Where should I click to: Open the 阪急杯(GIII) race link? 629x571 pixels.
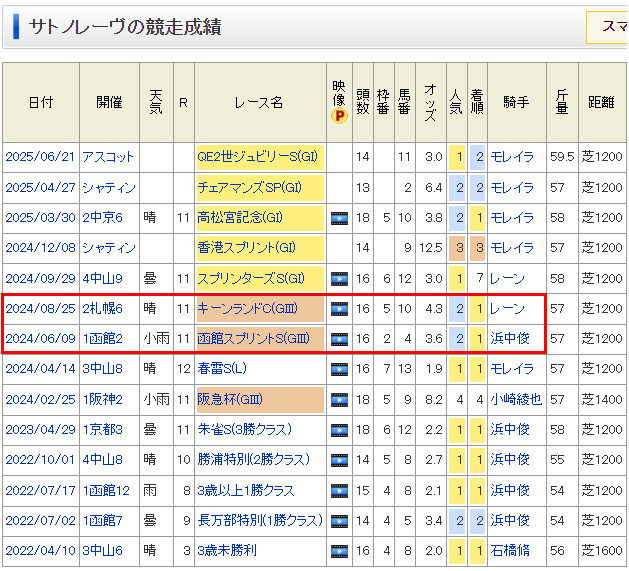230,399
